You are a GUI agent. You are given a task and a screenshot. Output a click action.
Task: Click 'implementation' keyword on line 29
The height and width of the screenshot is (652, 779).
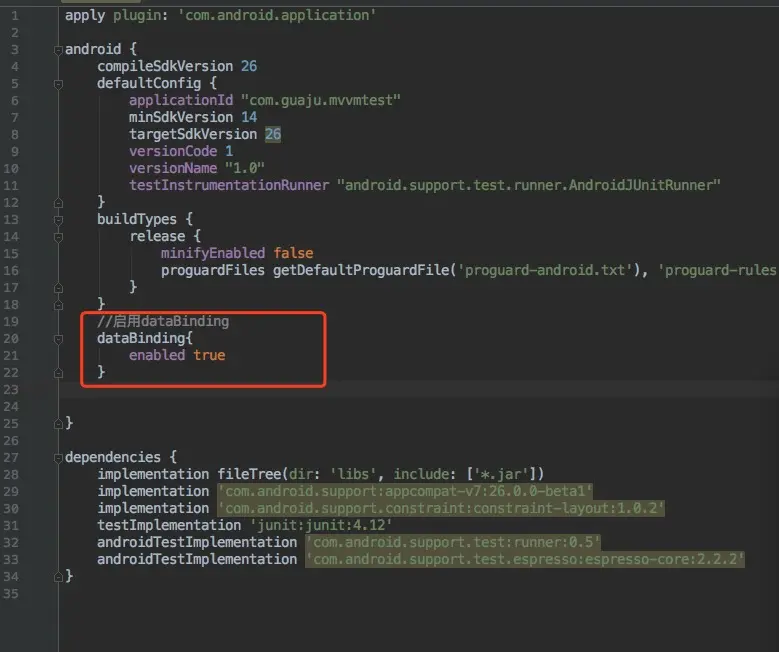[x=153, y=491]
